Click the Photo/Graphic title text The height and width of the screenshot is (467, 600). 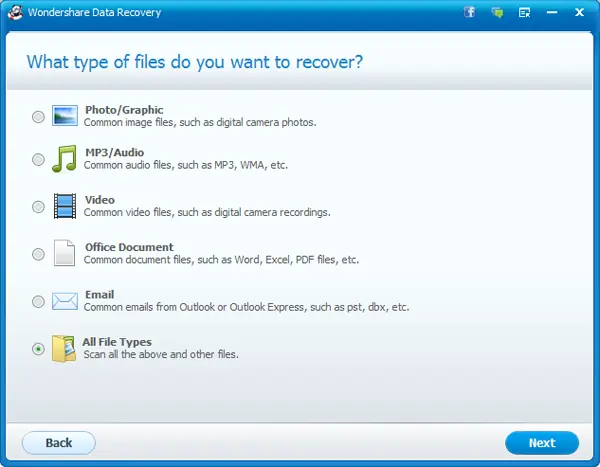(x=124, y=110)
